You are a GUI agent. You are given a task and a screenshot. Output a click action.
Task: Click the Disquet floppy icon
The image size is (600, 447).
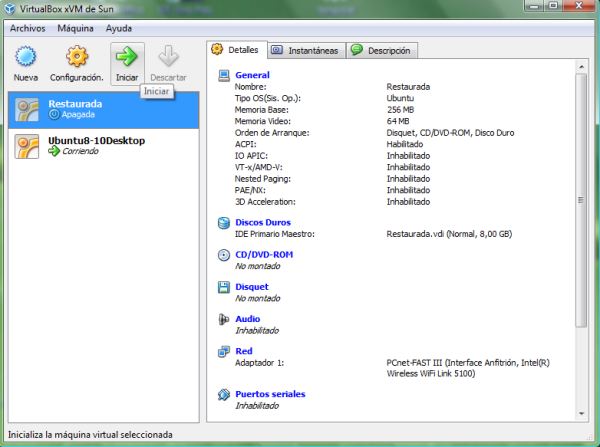(224, 287)
